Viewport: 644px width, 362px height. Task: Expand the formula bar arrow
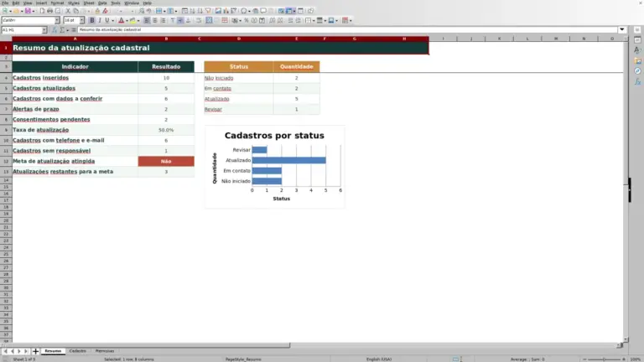[x=622, y=29]
